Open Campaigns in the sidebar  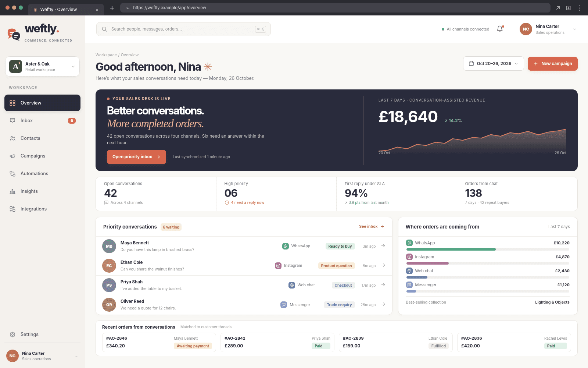click(x=43, y=156)
